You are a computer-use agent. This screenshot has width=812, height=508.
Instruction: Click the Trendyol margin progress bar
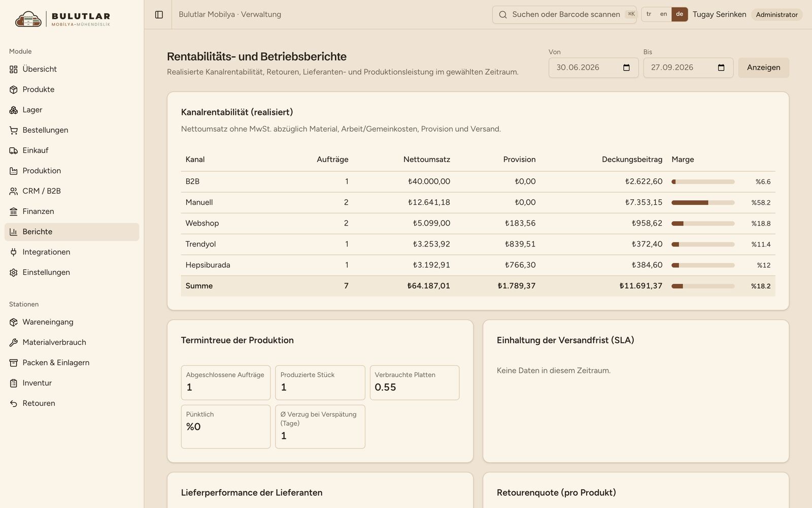pos(703,244)
